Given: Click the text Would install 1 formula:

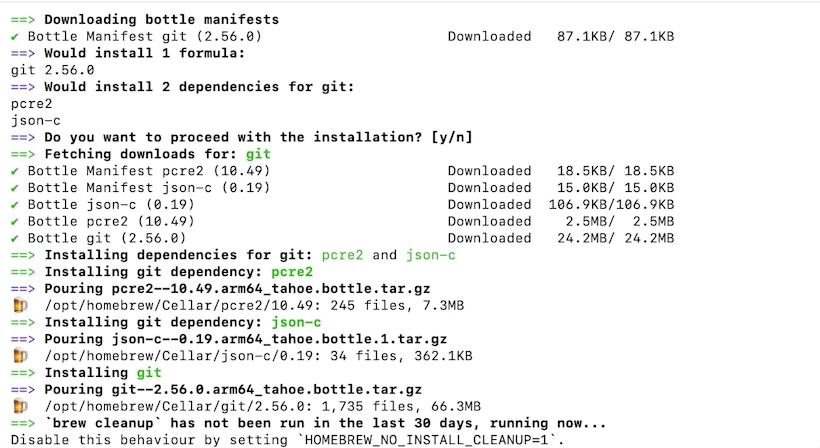Looking at the screenshot, I should click(x=144, y=53).
